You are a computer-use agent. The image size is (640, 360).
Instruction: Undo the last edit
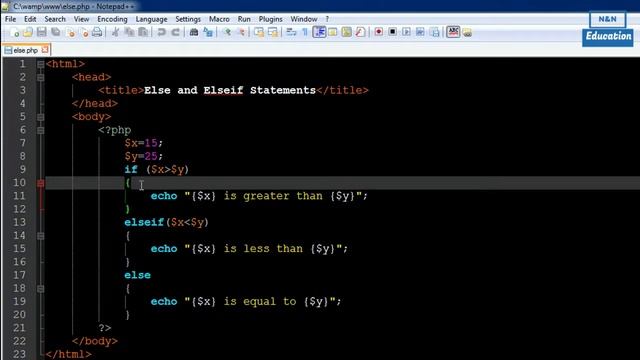[x=162, y=32]
